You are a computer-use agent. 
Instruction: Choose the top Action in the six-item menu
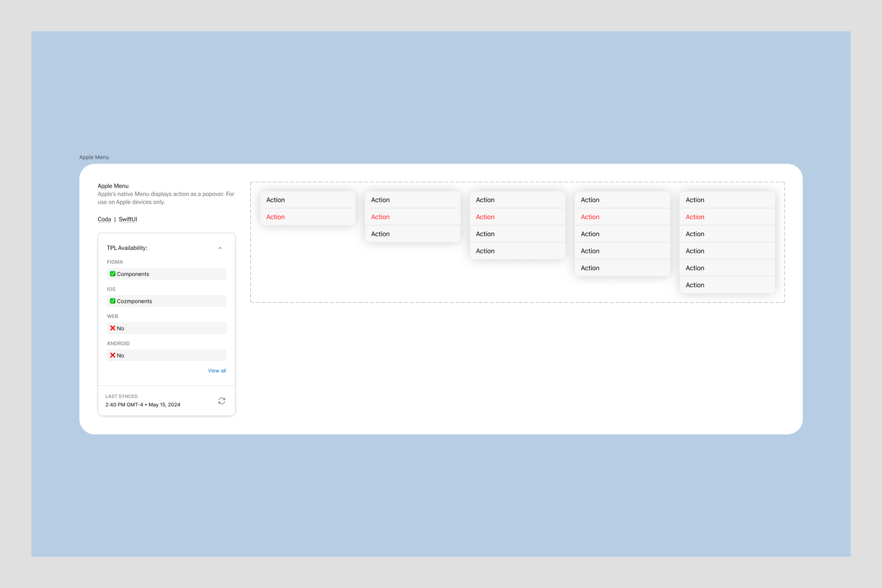(x=727, y=200)
